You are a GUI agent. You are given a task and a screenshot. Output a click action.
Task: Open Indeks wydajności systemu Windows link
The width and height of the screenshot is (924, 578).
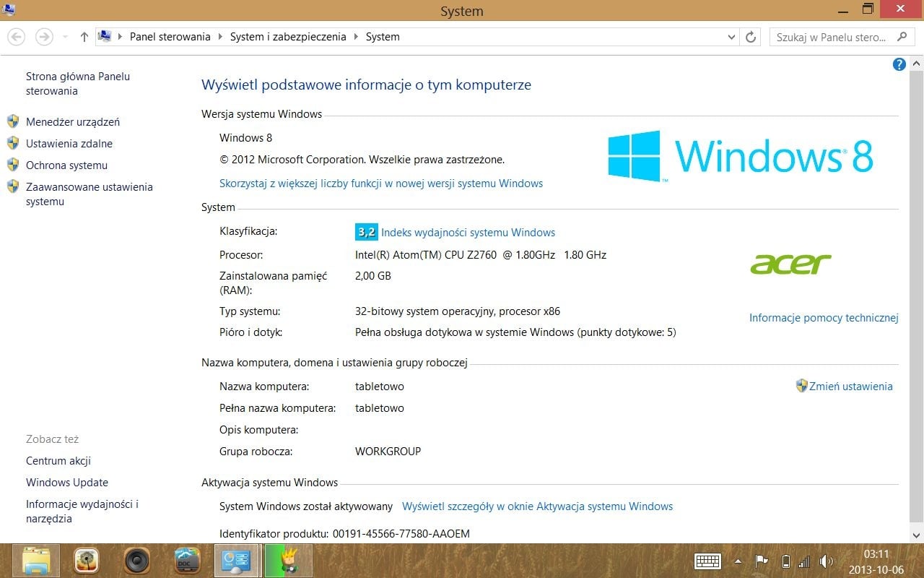(468, 233)
